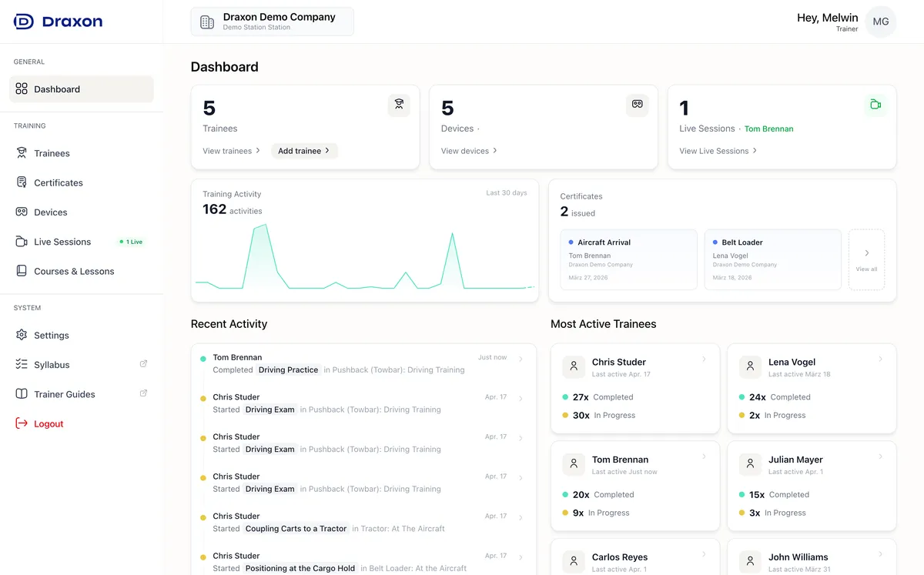Open the Belt Loader certificate card
The image size is (924, 575).
pyautogui.click(x=772, y=259)
